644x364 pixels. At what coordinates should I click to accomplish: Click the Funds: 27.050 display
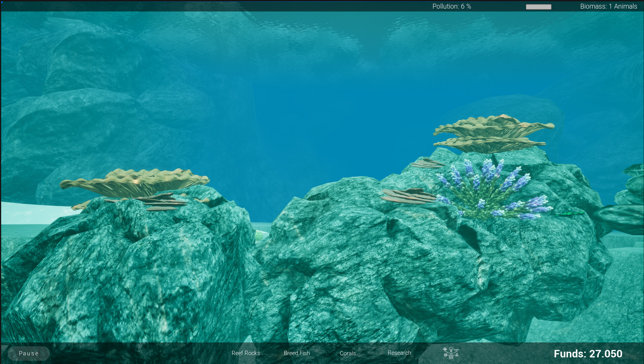pos(588,354)
